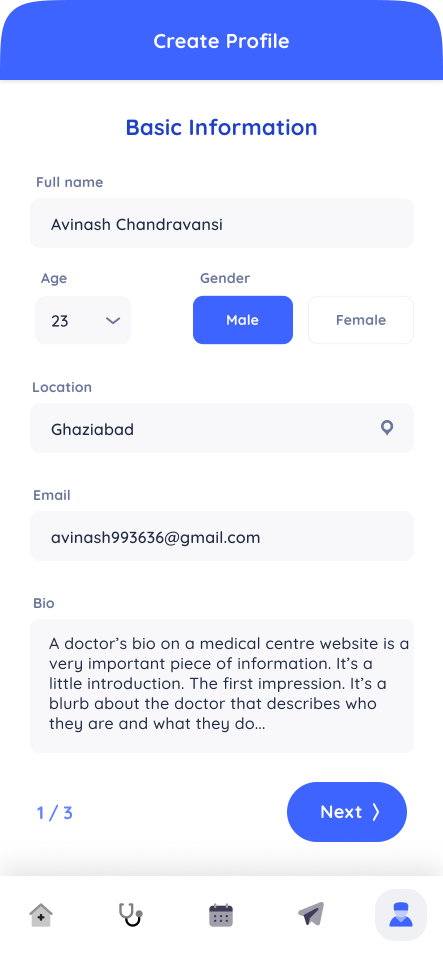Open the home tab icon

(41, 915)
